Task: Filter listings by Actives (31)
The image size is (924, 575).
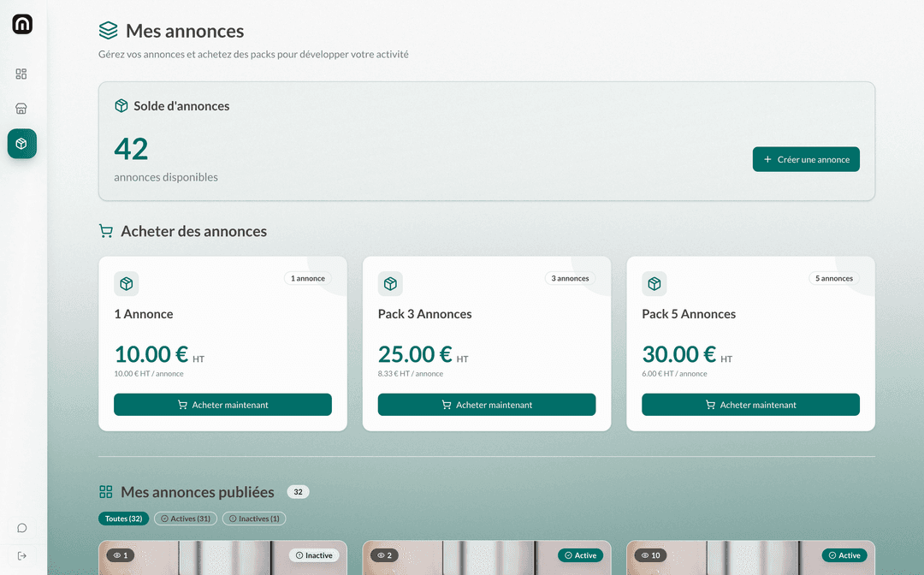Action: (186, 519)
